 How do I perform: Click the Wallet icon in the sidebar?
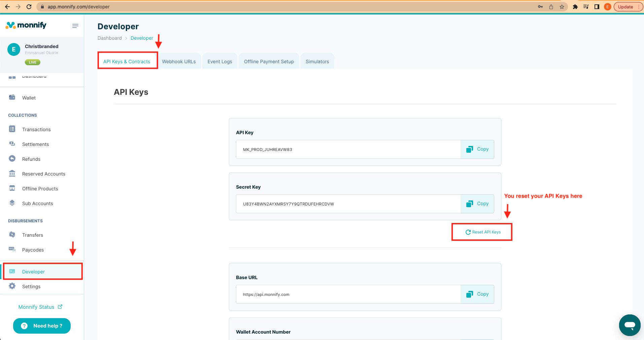click(12, 98)
